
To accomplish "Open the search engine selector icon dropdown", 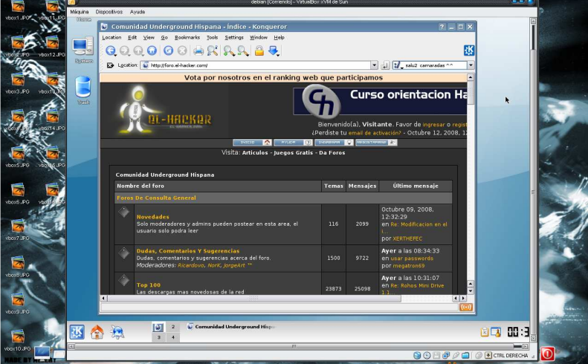I will pos(397,65).
